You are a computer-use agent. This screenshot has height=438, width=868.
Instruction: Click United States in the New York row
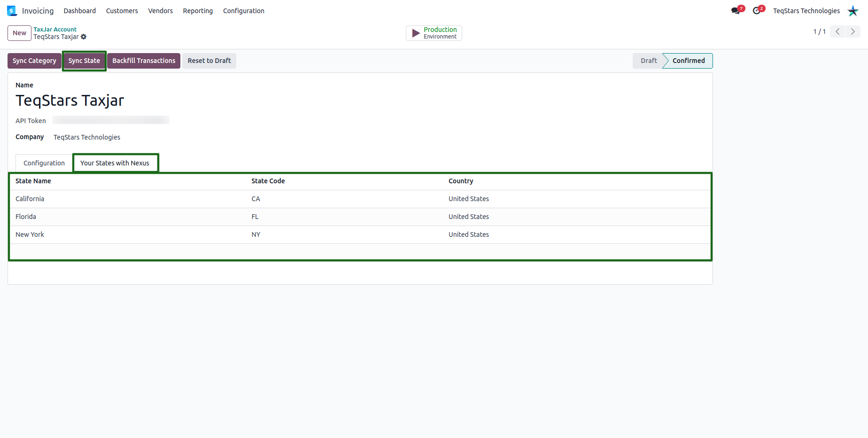469,235
